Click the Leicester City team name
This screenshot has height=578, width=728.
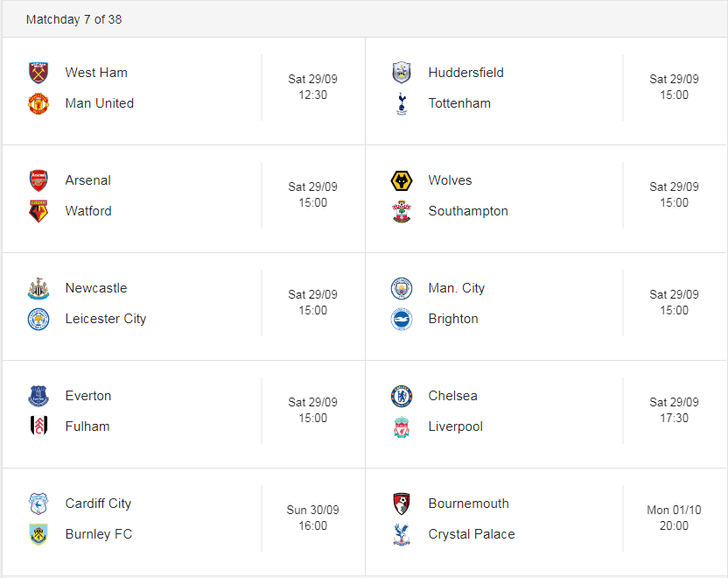click(105, 319)
